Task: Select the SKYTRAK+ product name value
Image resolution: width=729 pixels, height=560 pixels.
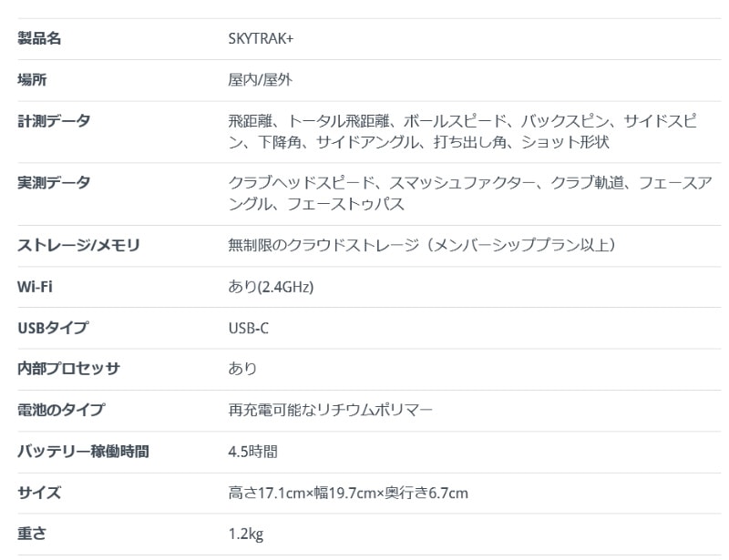Action: (261, 39)
